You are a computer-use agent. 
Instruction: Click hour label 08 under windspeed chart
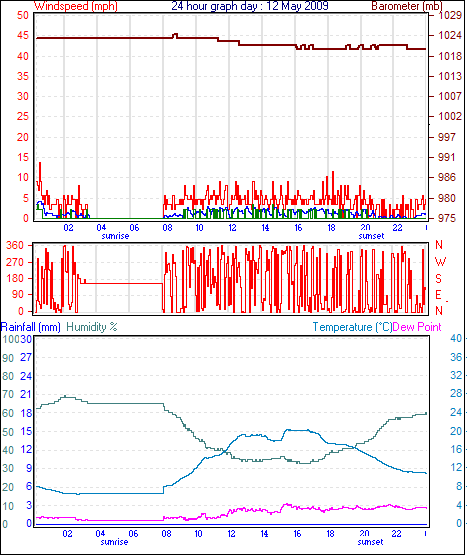click(x=167, y=227)
